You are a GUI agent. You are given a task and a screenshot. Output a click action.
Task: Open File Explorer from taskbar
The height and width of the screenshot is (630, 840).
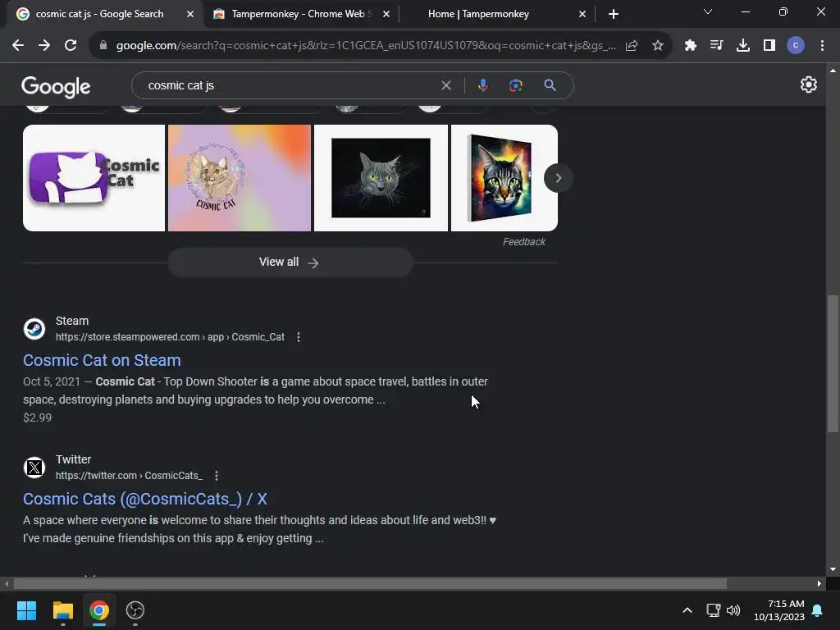[62, 610]
